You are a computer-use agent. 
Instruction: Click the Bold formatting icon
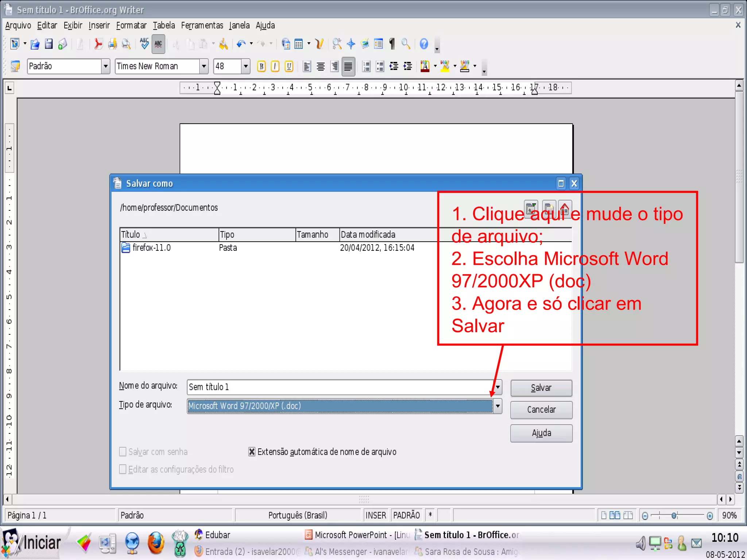point(261,66)
